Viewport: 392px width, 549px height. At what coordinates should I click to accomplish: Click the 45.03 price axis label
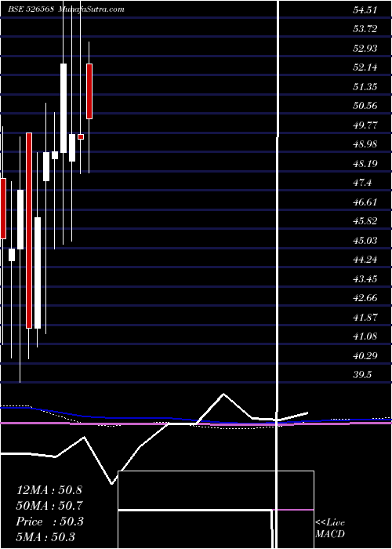coord(365,241)
